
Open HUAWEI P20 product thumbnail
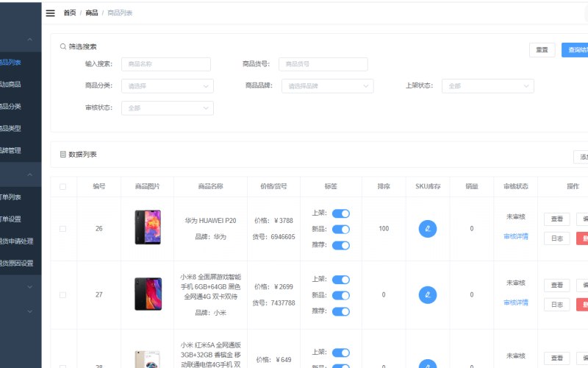click(x=148, y=227)
